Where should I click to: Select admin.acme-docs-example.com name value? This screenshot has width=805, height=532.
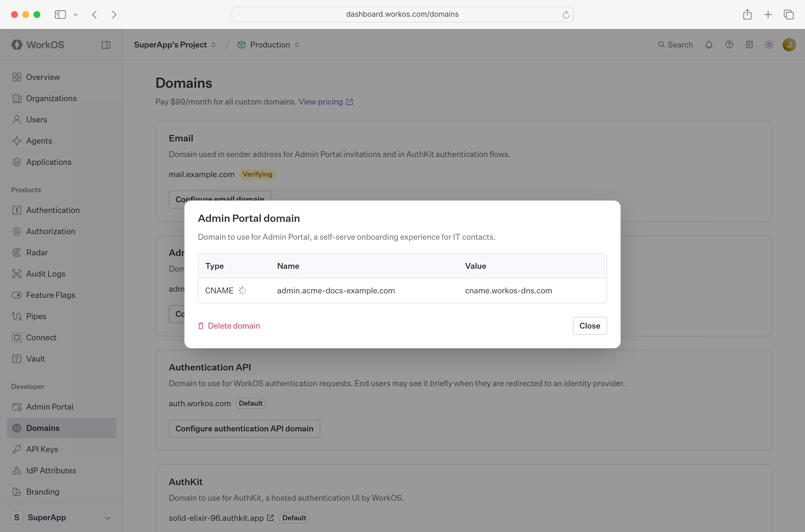(x=336, y=290)
